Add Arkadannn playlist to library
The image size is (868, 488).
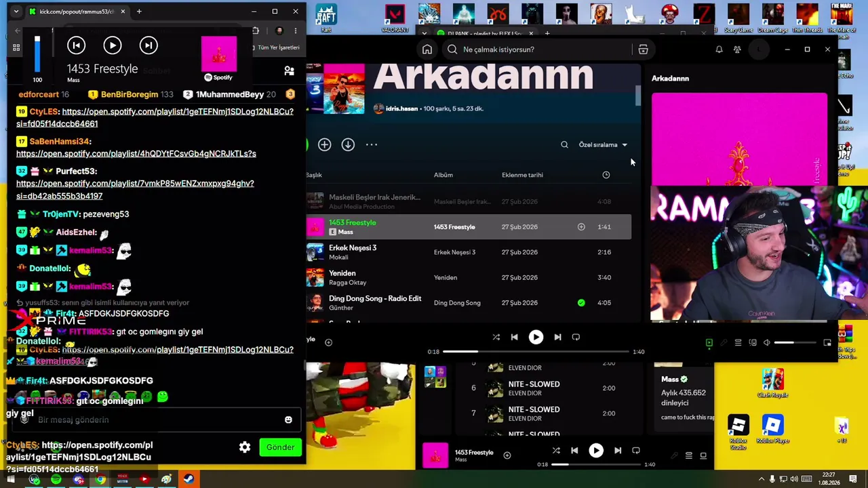pyautogui.click(x=324, y=144)
